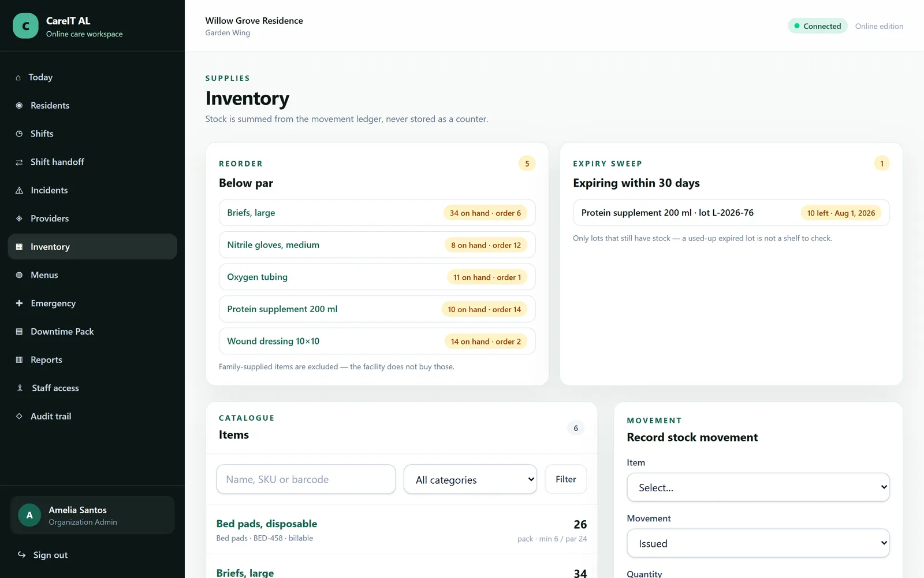This screenshot has height=578, width=924.
Task: Select Nitrile gloves, medium row
Action: [x=377, y=245]
